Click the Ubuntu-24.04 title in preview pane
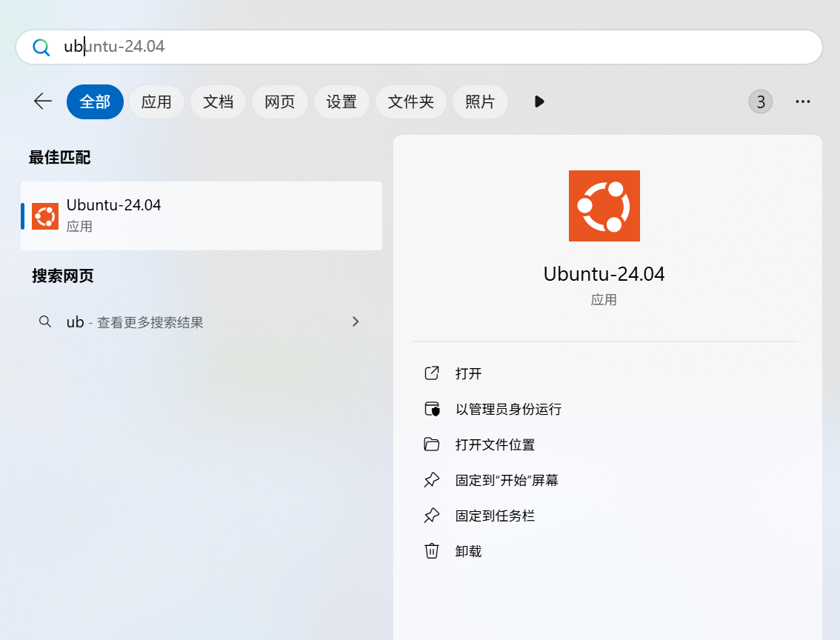The height and width of the screenshot is (640, 840). [604, 274]
